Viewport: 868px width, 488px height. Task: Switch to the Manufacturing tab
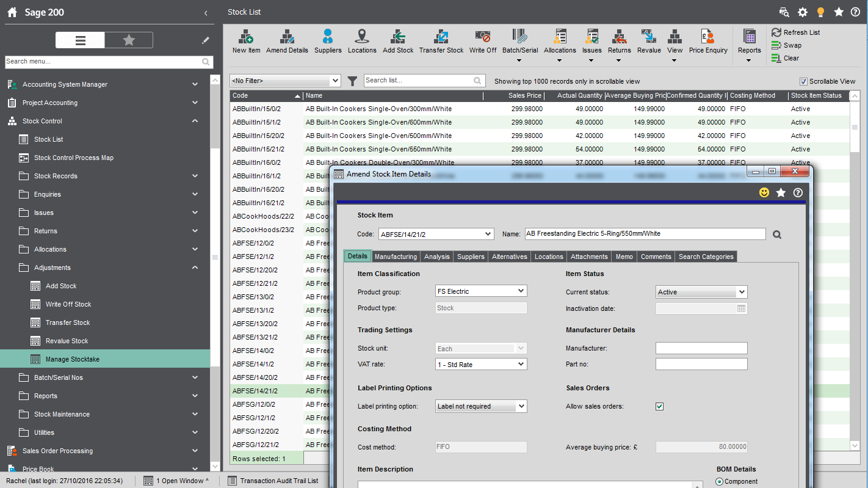click(x=396, y=257)
